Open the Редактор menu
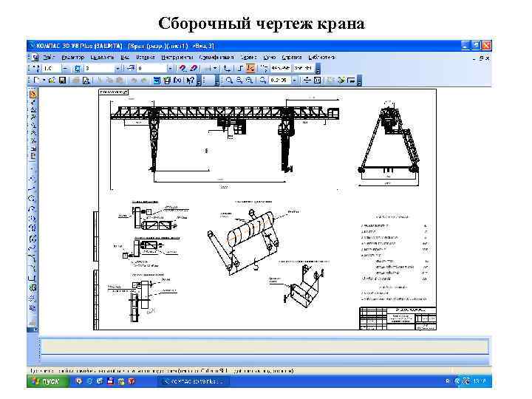This screenshot has width=532, height=399. click(x=73, y=58)
